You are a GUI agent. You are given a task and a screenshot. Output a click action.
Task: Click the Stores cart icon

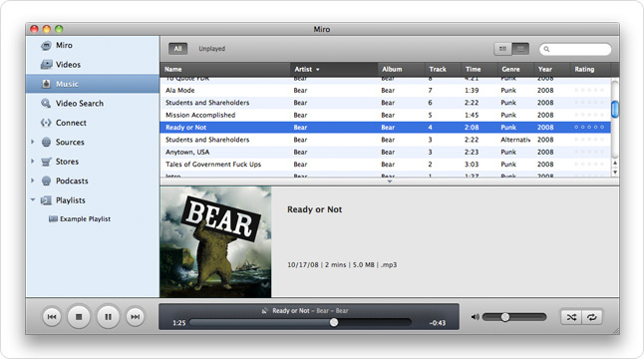pos(46,162)
